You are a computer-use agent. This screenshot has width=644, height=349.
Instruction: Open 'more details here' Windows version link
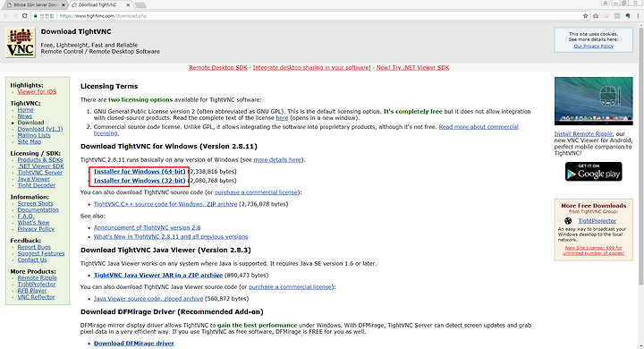point(277,159)
